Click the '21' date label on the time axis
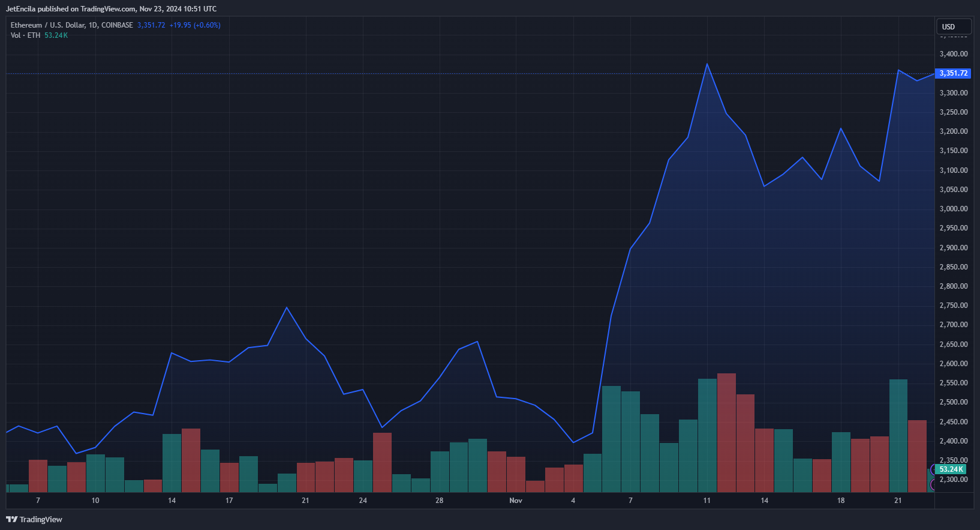The image size is (980, 530). pos(898,501)
